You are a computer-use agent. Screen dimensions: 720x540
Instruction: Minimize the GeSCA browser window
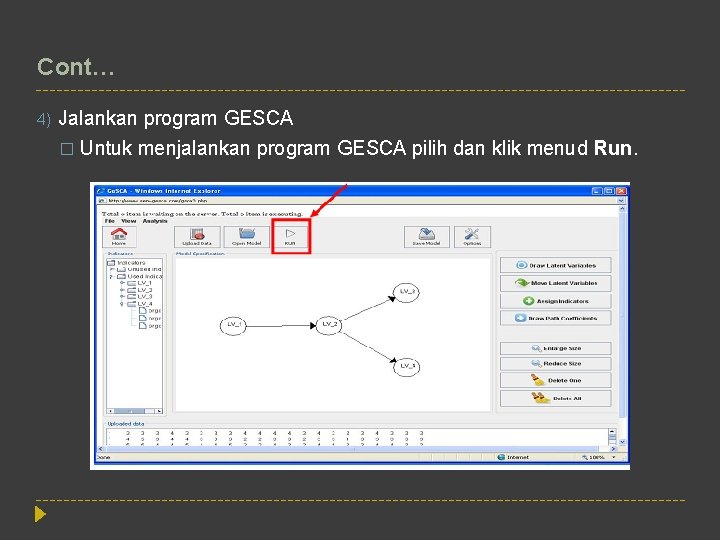597,191
